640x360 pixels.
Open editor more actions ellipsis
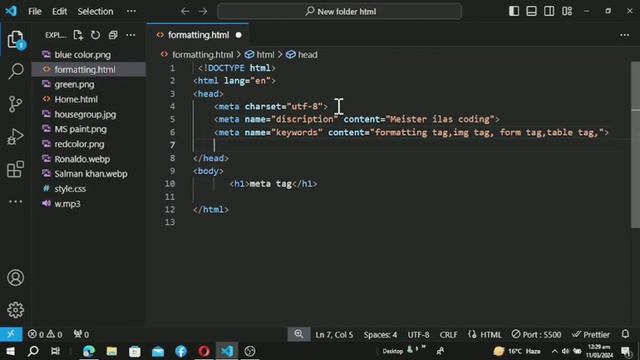coord(624,35)
